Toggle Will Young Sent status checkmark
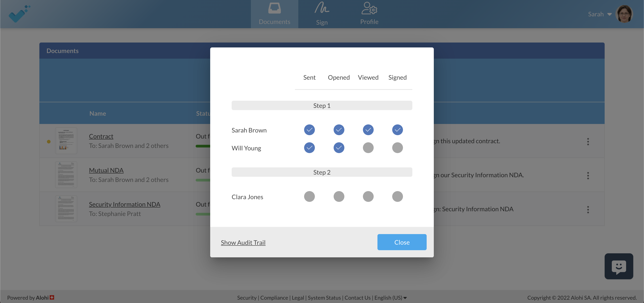 309,148
